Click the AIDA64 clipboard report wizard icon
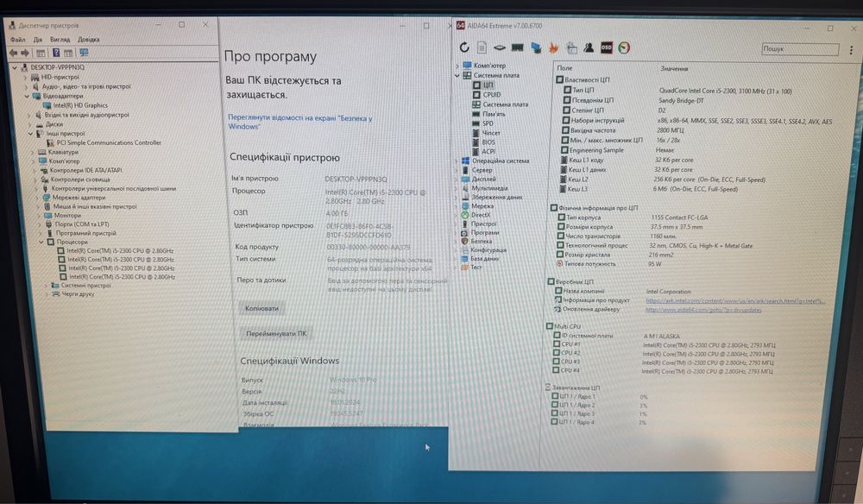This screenshot has height=504, width=863. pyautogui.click(x=571, y=48)
